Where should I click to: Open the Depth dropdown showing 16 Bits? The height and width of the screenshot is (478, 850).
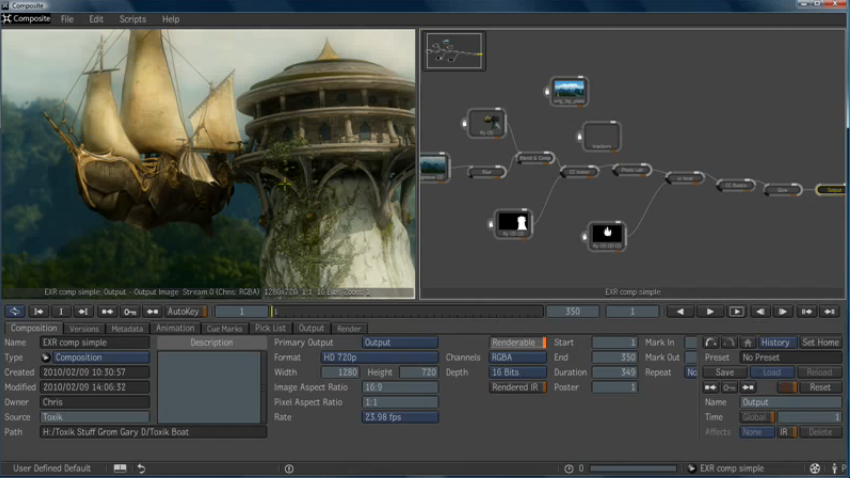click(x=517, y=372)
